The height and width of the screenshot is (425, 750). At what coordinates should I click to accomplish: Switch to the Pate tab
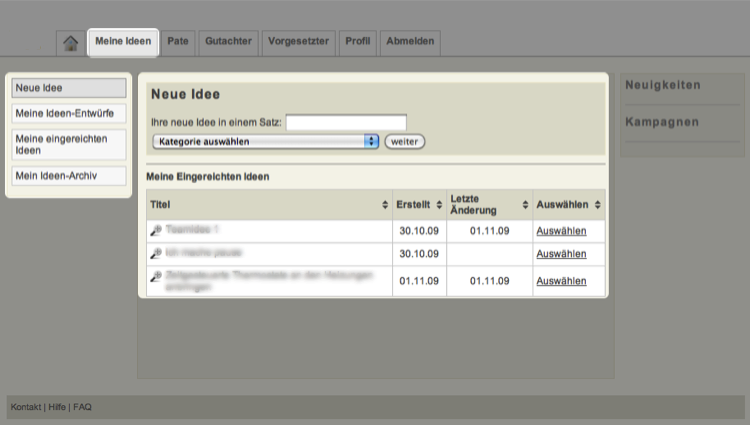pyautogui.click(x=178, y=42)
